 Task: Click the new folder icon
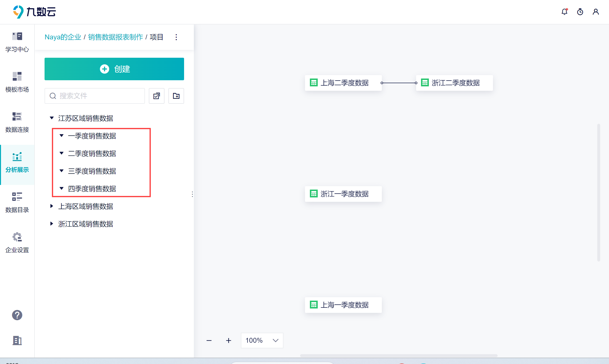point(176,96)
